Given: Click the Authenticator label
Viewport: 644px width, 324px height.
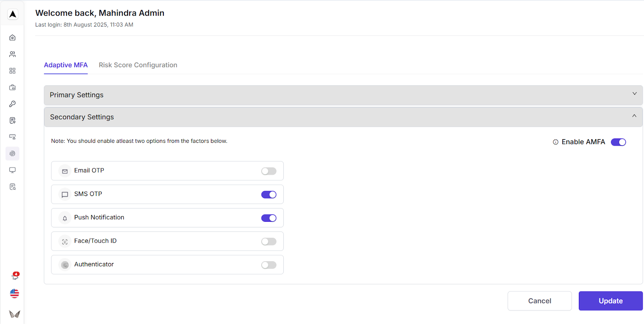Looking at the screenshot, I should (94, 264).
